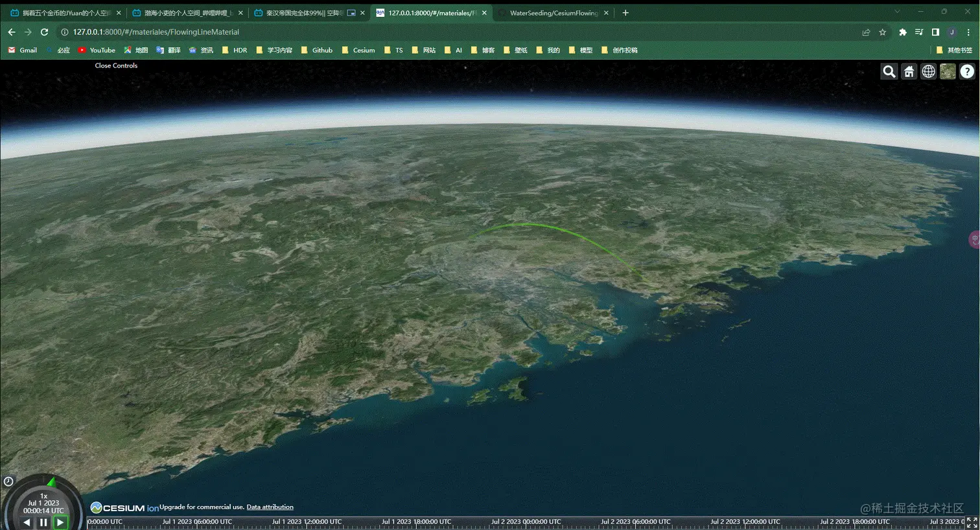Open the Chrome three-dot menu
980x530 pixels.
(968, 32)
